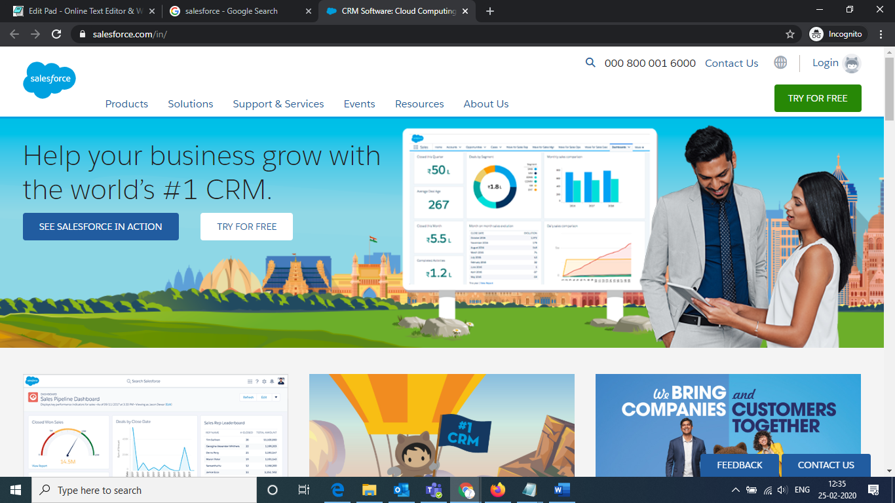
Task: Open a new tab with plus icon
Action: click(490, 11)
